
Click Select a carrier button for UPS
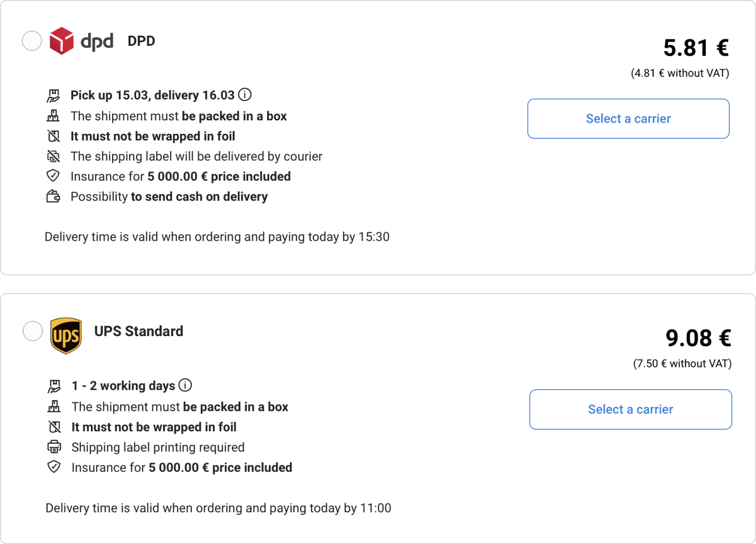[631, 410]
